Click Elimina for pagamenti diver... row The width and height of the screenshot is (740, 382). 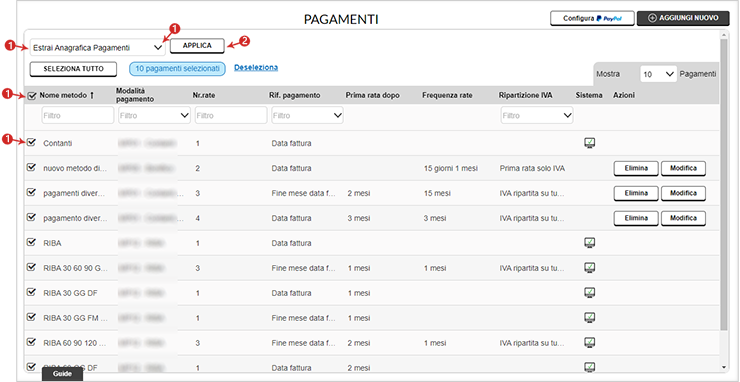tap(636, 193)
